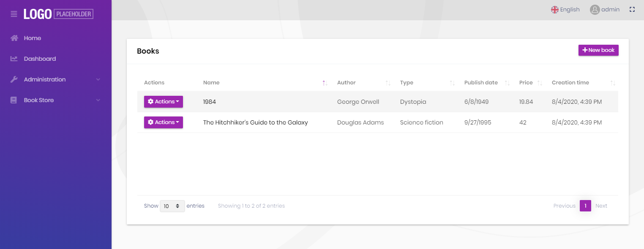
Task: Open the English language dropdown
Action: [x=565, y=9]
